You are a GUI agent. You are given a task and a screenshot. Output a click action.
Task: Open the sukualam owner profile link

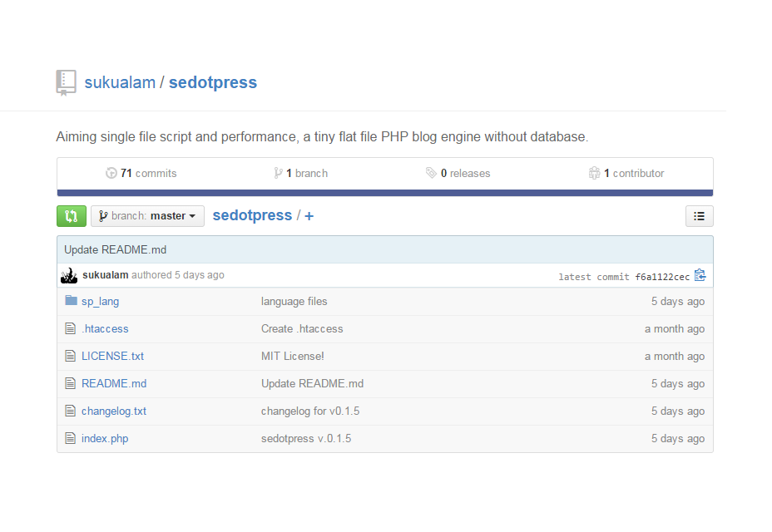pyautogui.click(x=120, y=82)
